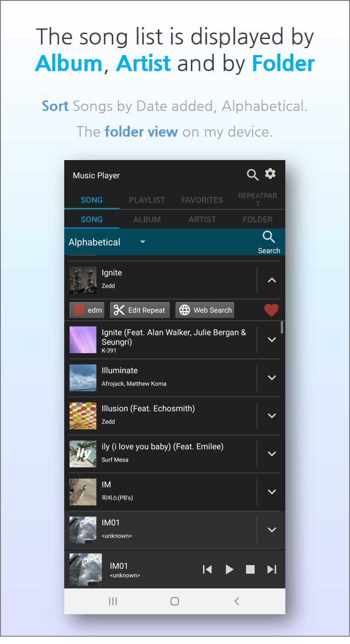Skip to next track
Screen dimensions: 350x644
tap(272, 569)
